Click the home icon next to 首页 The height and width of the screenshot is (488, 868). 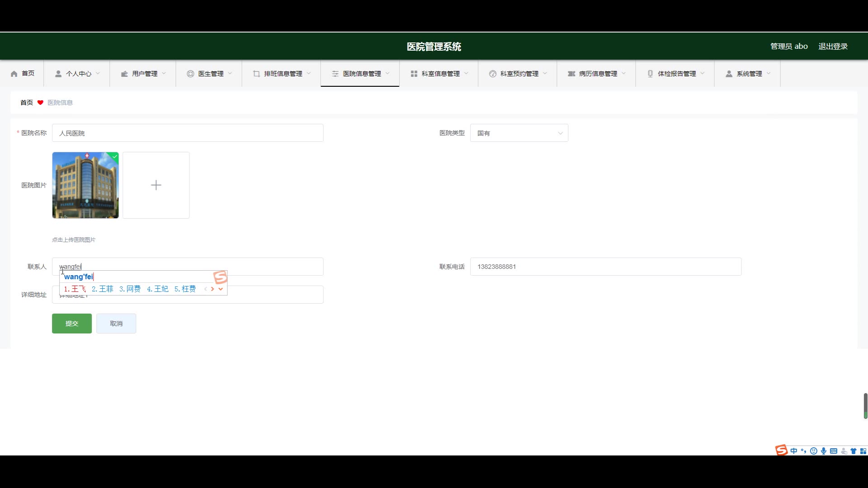pos(14,74)
